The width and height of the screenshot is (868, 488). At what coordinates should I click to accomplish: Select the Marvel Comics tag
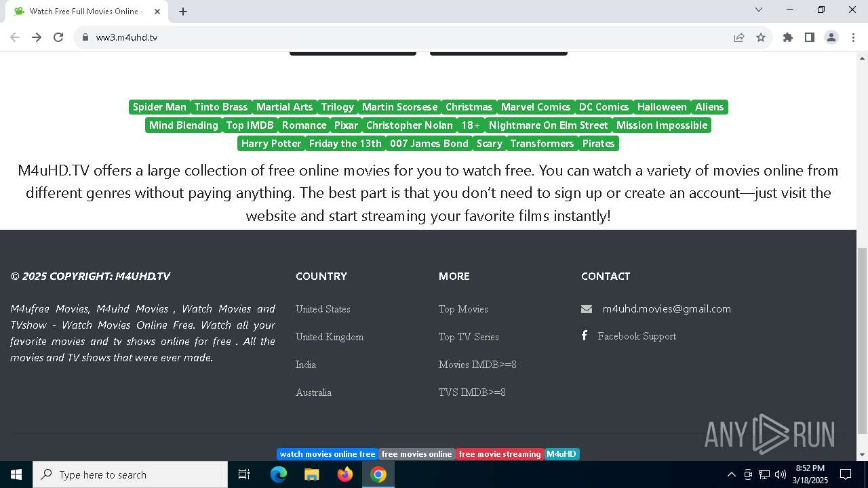[x=536, y=107]
